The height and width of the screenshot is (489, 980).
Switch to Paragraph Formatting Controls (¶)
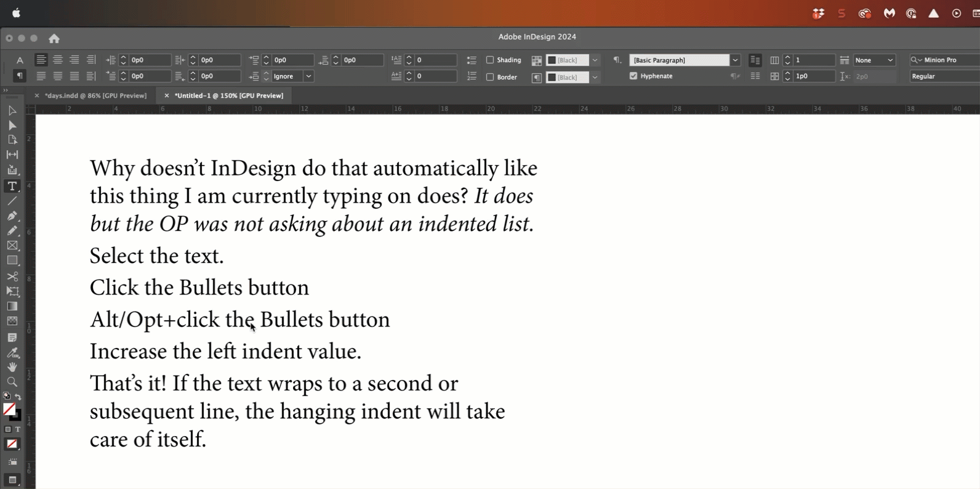(20, 76)
